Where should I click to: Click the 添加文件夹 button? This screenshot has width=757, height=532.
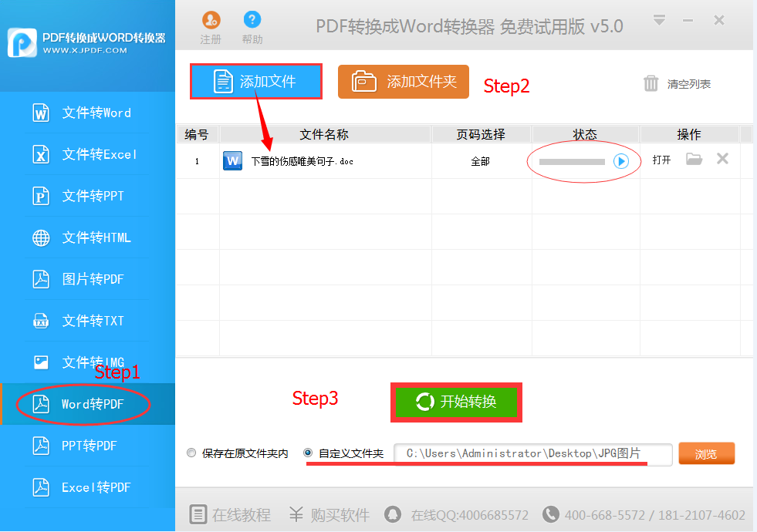(x=404, y=82)
